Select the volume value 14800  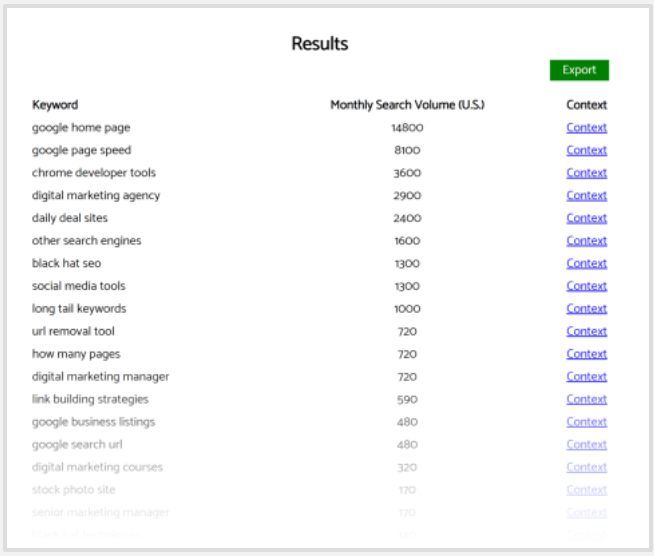tap(407, 128)
